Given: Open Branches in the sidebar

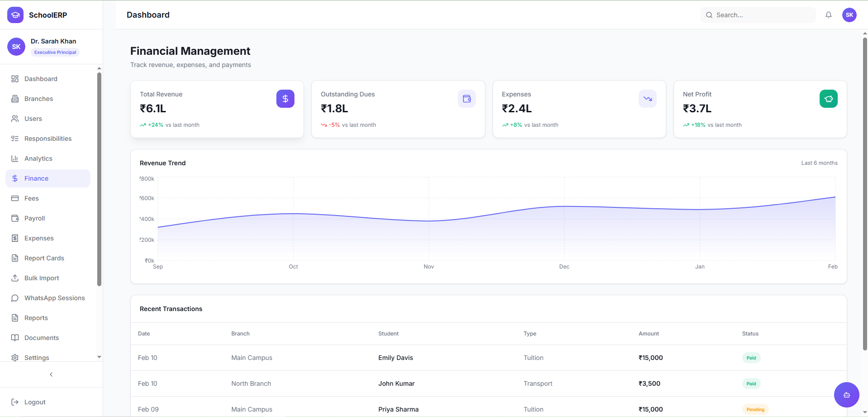Looking at the screenshot, I should [x=48, y=99].
